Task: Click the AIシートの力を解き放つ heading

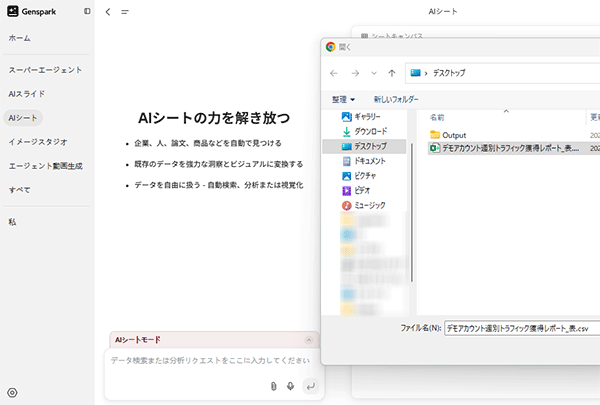Action: 214,118
